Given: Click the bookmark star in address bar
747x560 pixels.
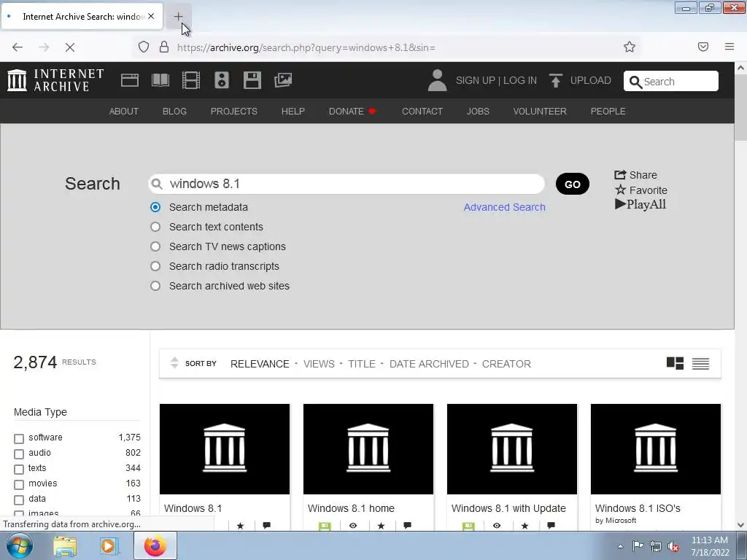Looking at the screenshot, I should 630,47.
